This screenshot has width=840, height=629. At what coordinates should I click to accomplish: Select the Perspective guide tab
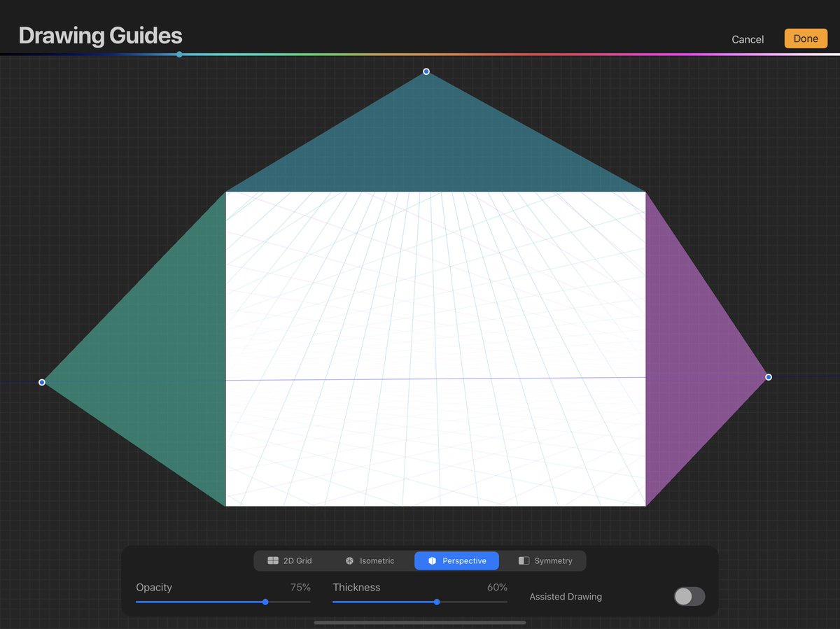tap(456, 561)
